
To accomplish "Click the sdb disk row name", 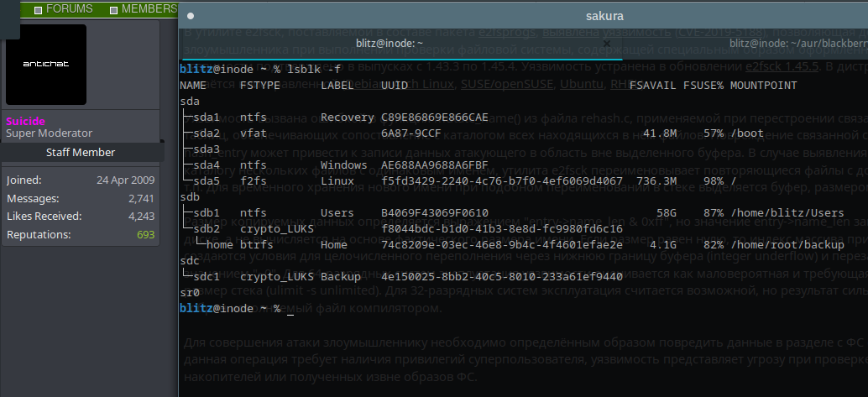I will [190, 197].
